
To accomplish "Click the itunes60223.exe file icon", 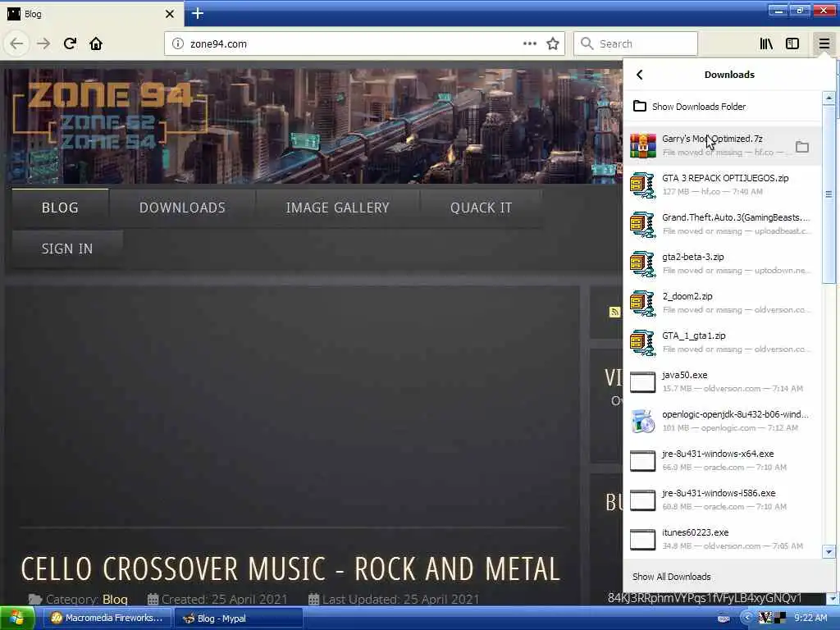I will [643, 540].
